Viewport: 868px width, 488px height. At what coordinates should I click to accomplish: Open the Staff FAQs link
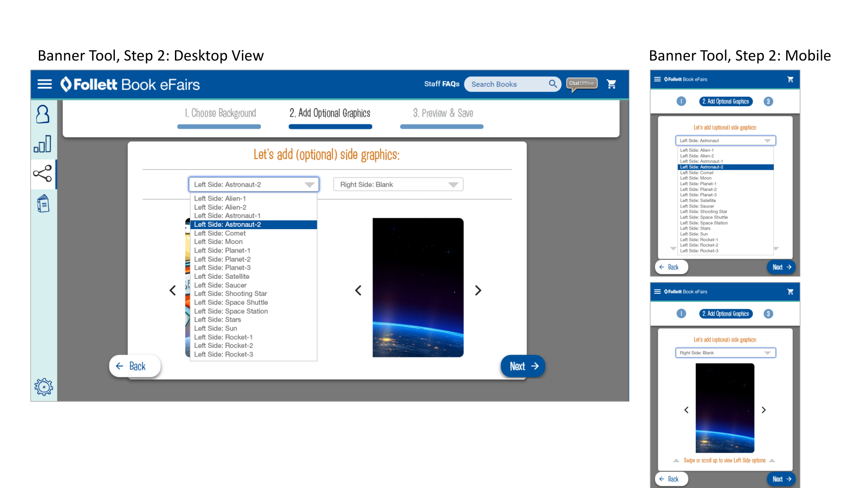coord(442,84)
